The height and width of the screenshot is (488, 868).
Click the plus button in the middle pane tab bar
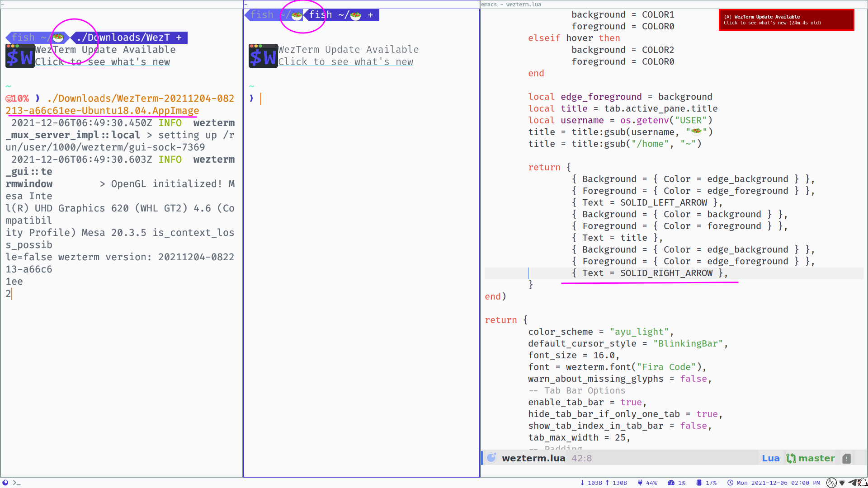point(371,15)
